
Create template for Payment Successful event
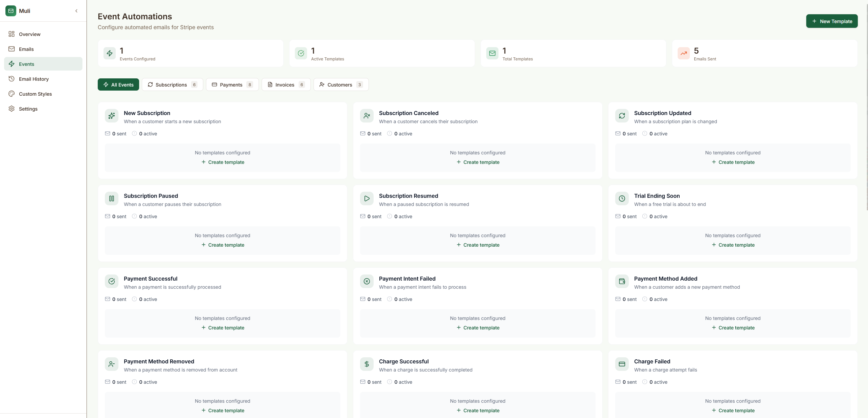222,327
